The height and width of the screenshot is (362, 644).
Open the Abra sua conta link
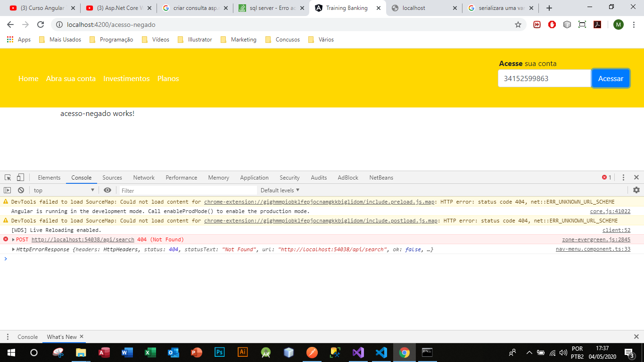tap(71, 78)
